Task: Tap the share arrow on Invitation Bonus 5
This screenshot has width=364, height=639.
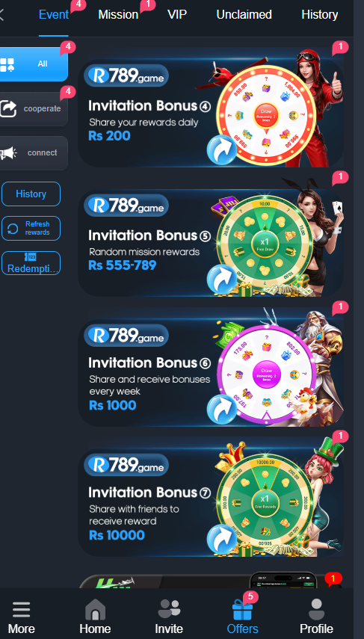Action: 222,280
